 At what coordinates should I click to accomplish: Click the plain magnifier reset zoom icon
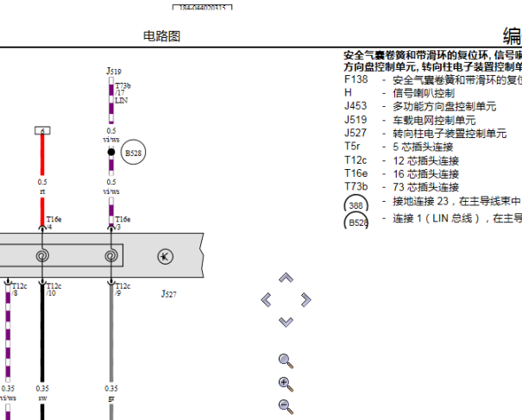(286, 361)
